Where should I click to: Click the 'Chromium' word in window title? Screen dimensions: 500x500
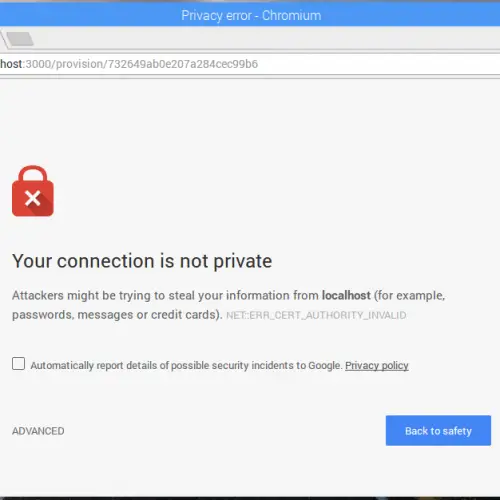click(x=291, y=15)
